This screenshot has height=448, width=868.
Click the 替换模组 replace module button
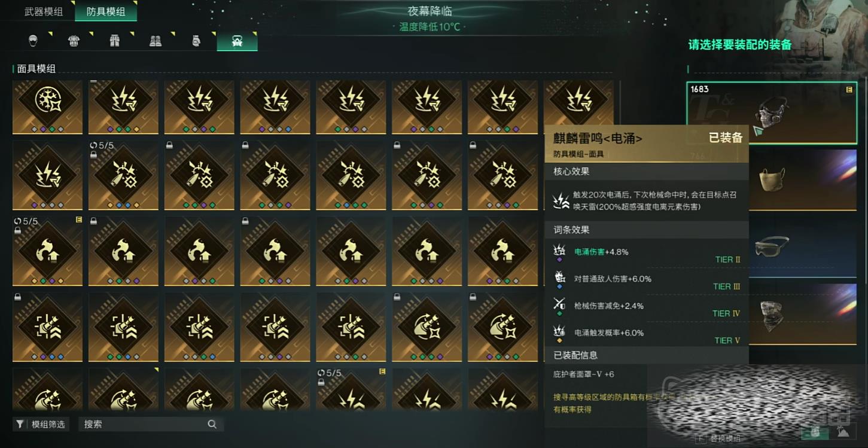[x=720, y=438]
